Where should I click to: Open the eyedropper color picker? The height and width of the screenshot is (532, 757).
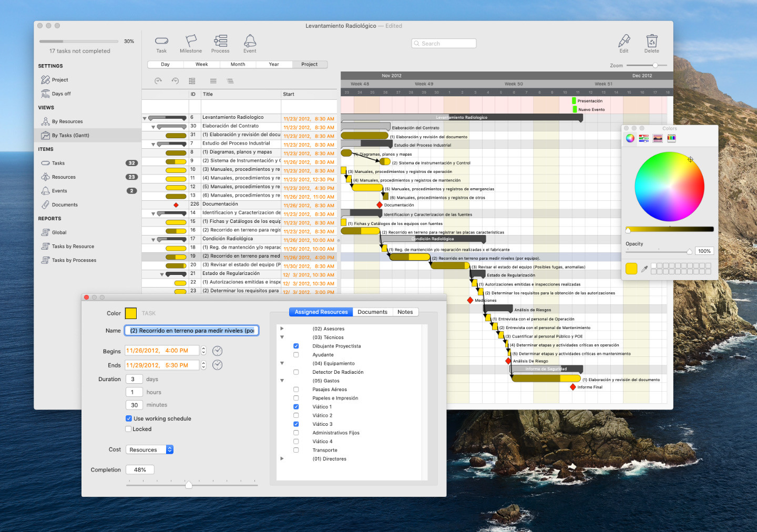pos(645,269)
